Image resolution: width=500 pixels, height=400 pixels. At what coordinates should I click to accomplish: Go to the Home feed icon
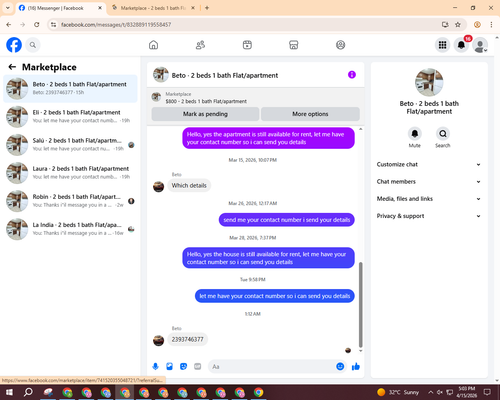point(153,45)
